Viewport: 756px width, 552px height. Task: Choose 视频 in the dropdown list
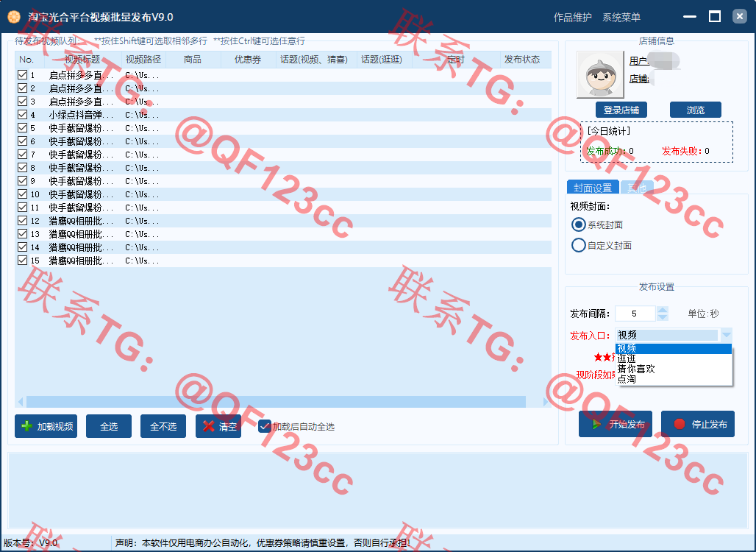[x=674, y=348]
